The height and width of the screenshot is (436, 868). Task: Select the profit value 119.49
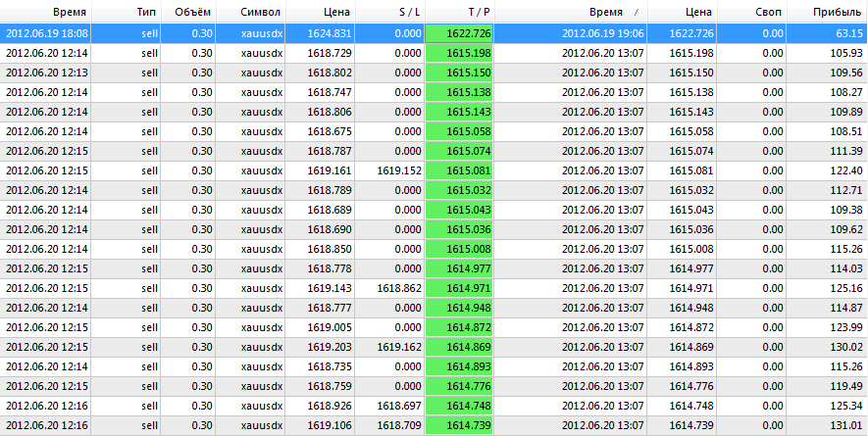pos(827,386)
